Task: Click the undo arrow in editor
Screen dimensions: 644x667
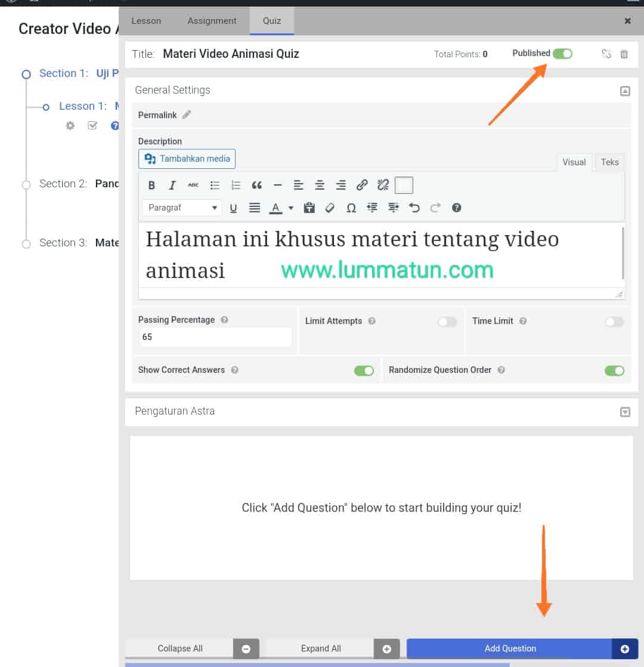Action: click(x=414, y=208)
